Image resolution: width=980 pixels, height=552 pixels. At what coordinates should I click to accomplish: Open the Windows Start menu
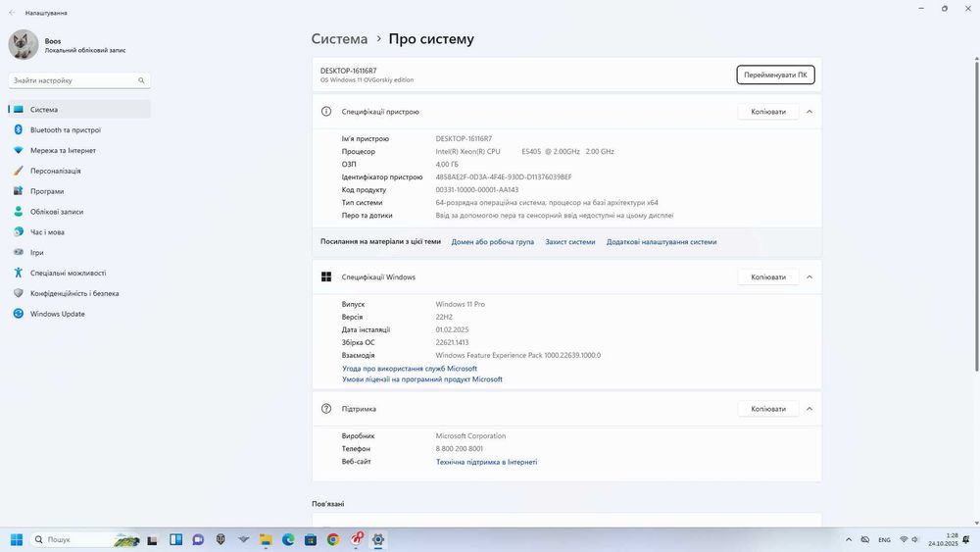coord(17,539)
